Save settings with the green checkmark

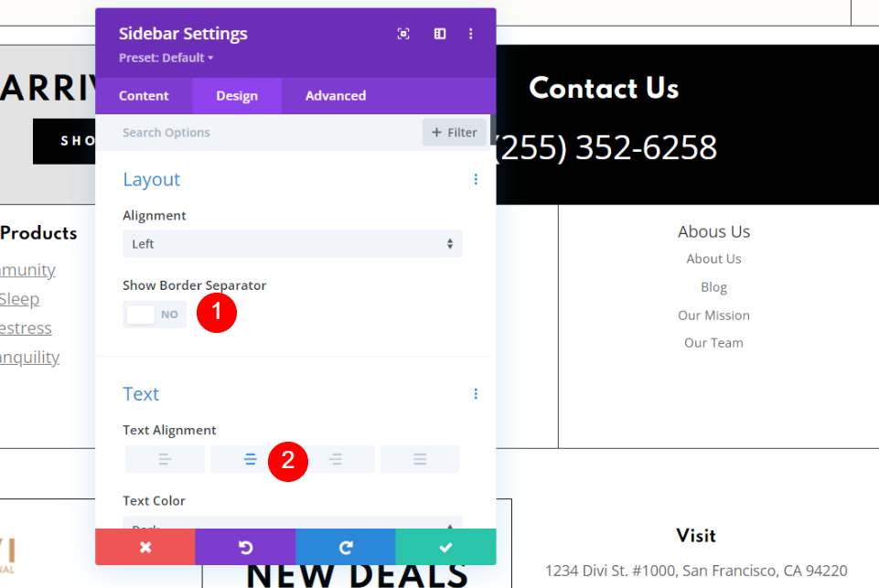click(x=445, y=547)
